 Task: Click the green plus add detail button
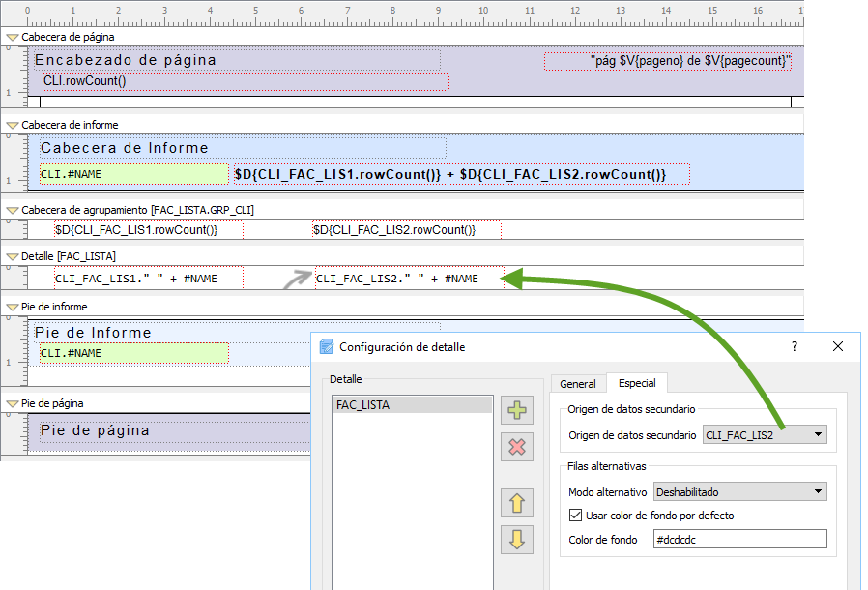tap(517, 409)
